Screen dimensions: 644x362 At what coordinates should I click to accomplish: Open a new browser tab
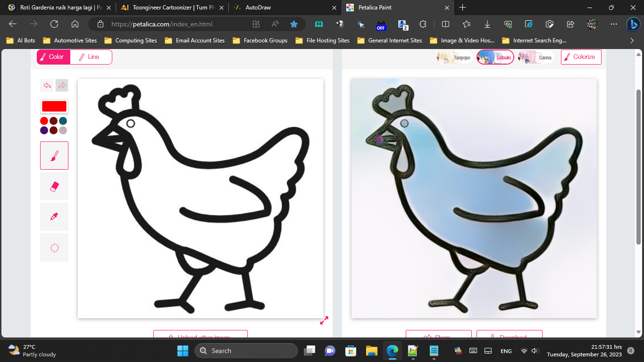click(462, 8)
